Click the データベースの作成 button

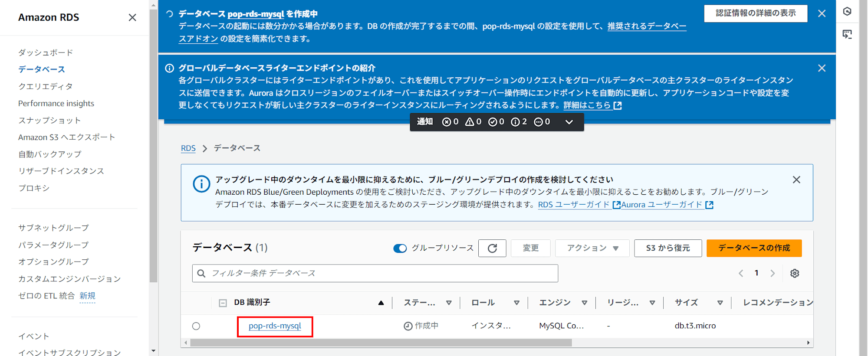(754, 248)
